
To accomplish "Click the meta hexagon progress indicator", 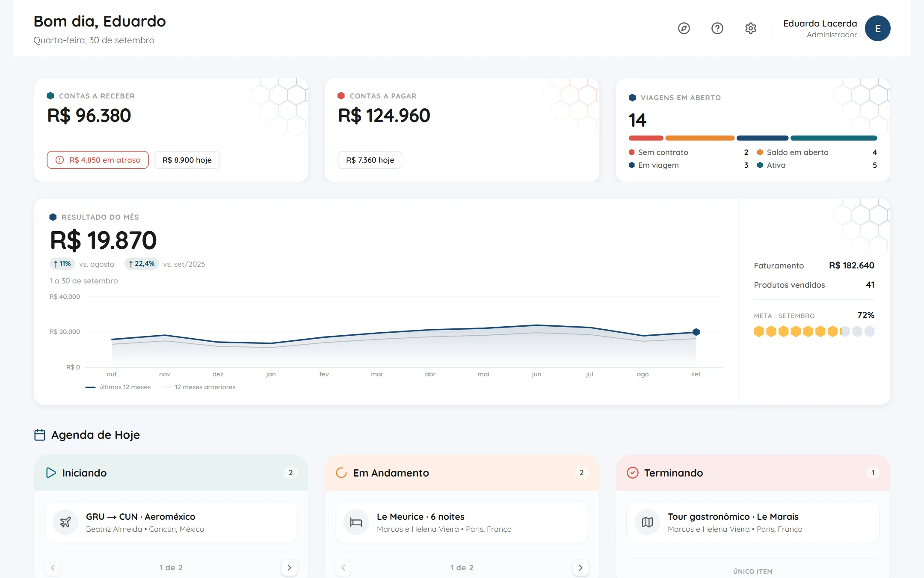I will pos(814,331).
